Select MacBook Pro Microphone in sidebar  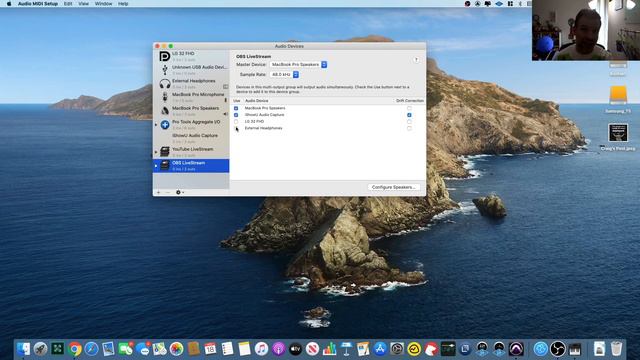click(191, 97)
